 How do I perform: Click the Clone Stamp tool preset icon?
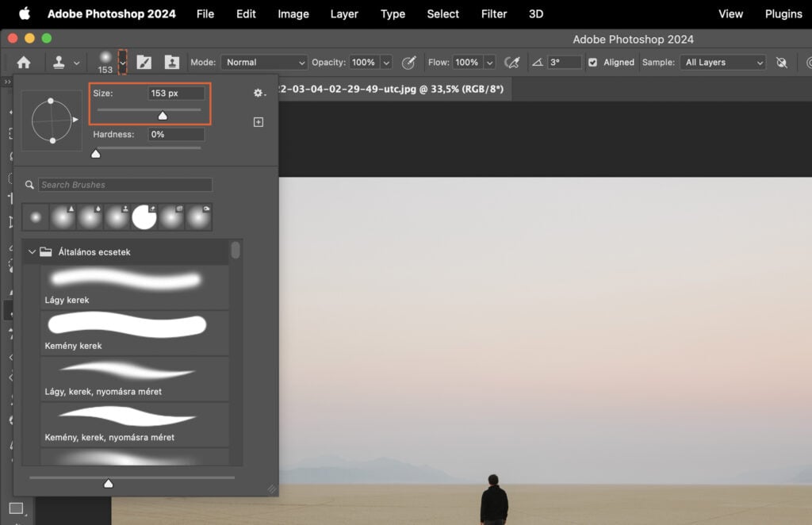click(x=59, y=62)
